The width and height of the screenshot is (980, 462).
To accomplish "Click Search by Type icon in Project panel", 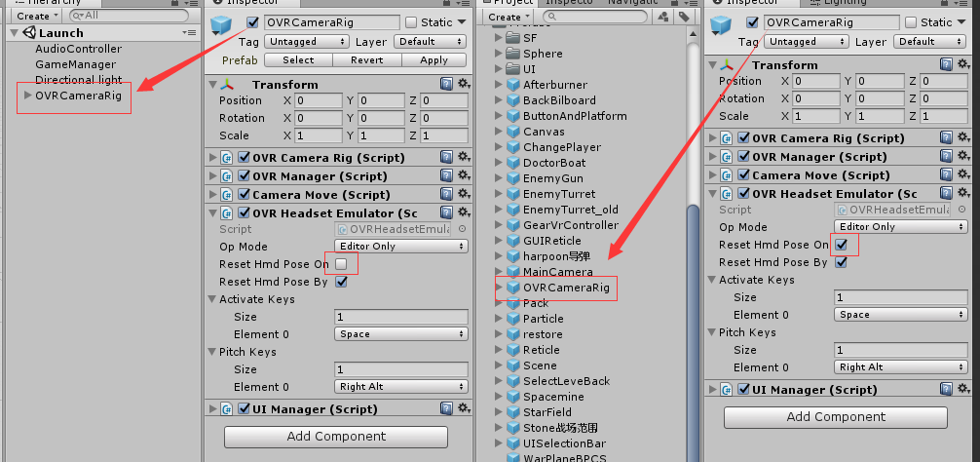I will pyautogui.click(x=664, y=17).
